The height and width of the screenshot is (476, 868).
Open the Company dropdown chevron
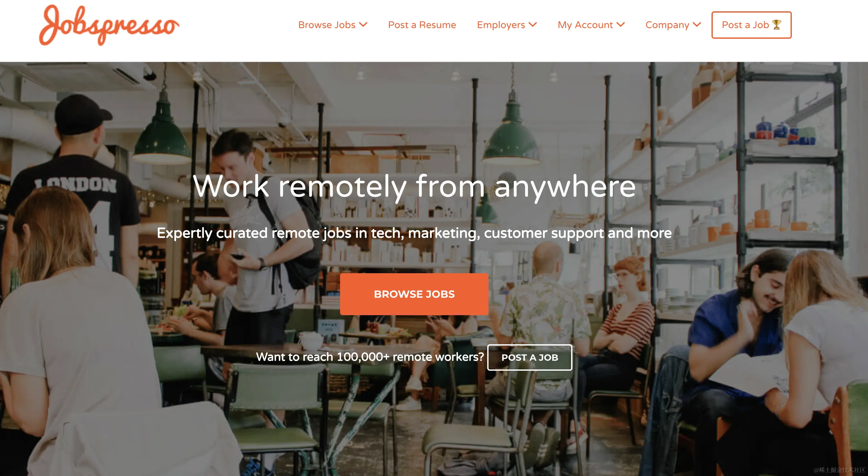pyautogui.click(x=697, y=25)
